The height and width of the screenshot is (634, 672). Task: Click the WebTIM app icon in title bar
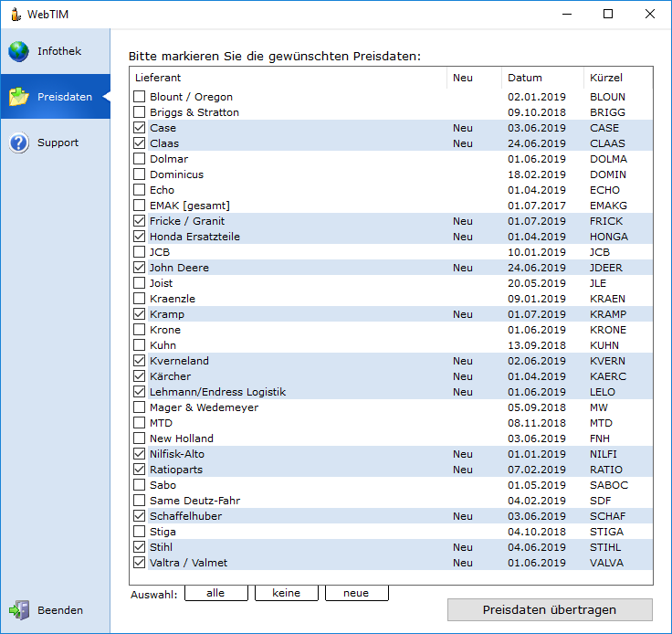click(x=16, y=14)
